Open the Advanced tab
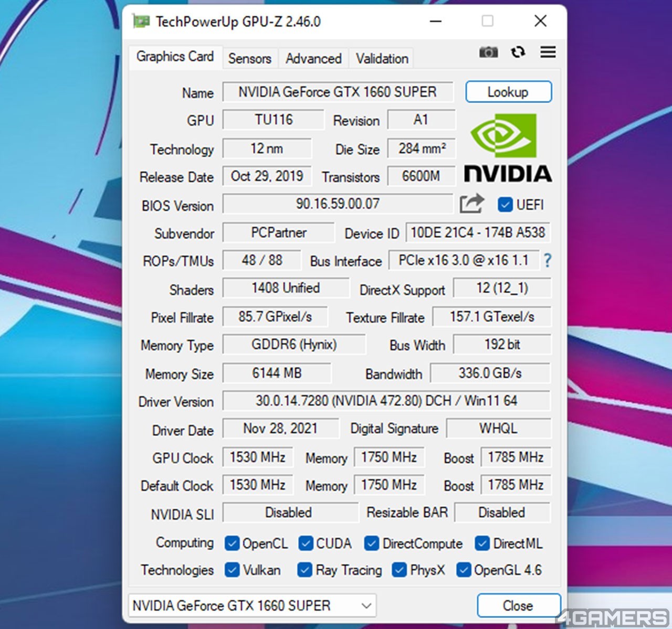Image resolution: width=672 pixels, height=629 pixels. [x=313, y=59]
